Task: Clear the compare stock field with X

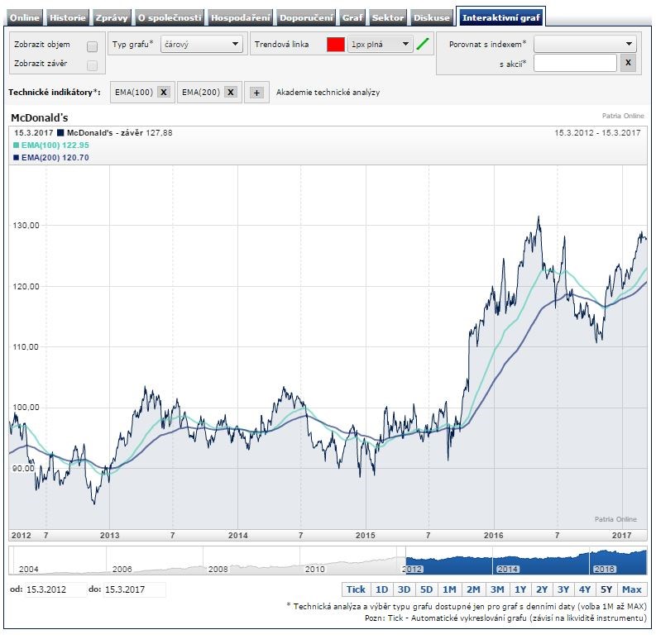Action: coord(628,63)
